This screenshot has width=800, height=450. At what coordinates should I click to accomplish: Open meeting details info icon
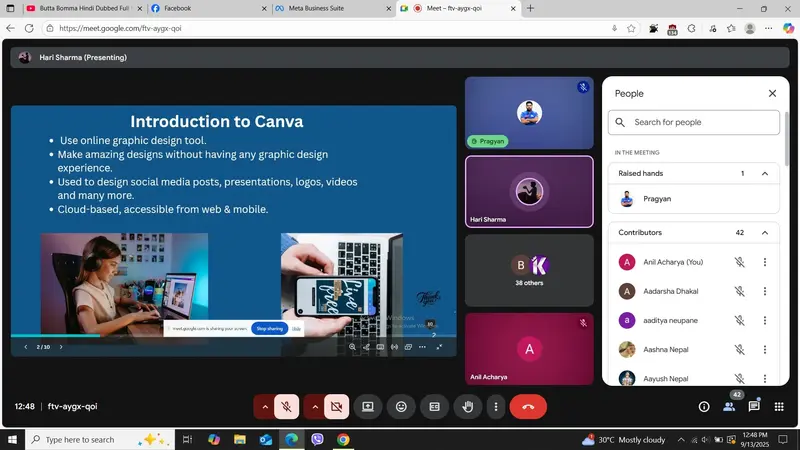click(x=704, y=407)
